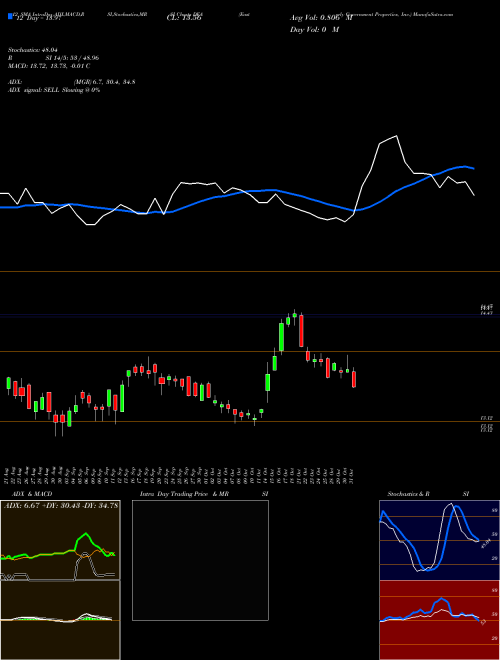Click the 'Intra Day Trading Price & MR' title
Image resolution: width=500 pixels, height=660 pixels.
click(184, 494)
